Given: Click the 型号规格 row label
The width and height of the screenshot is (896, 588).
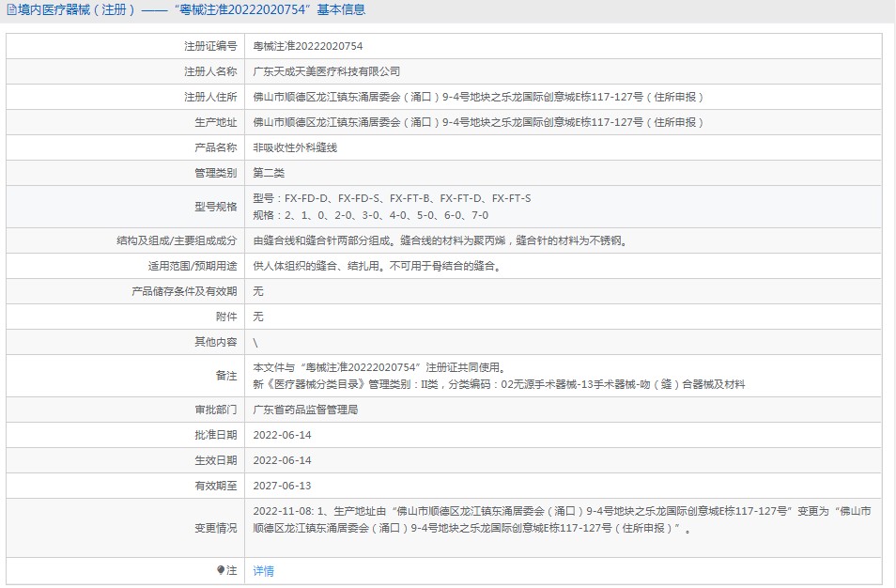Looking at the screenshot, I should [x=215, y=207].
